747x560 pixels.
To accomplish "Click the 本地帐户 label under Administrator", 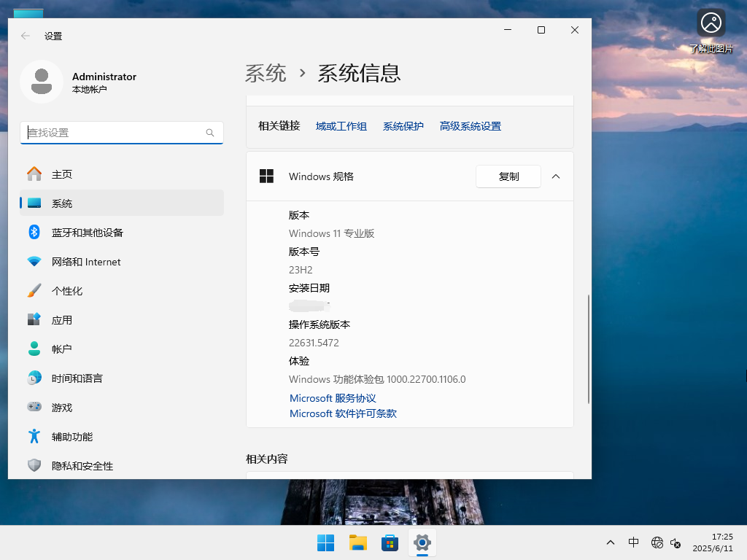I will tap(89, 90).
